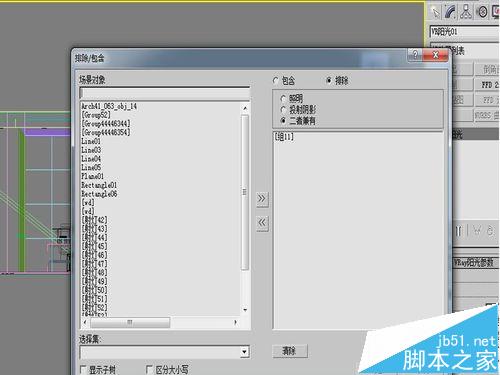Move objects back left with << button

coord(262,223)
